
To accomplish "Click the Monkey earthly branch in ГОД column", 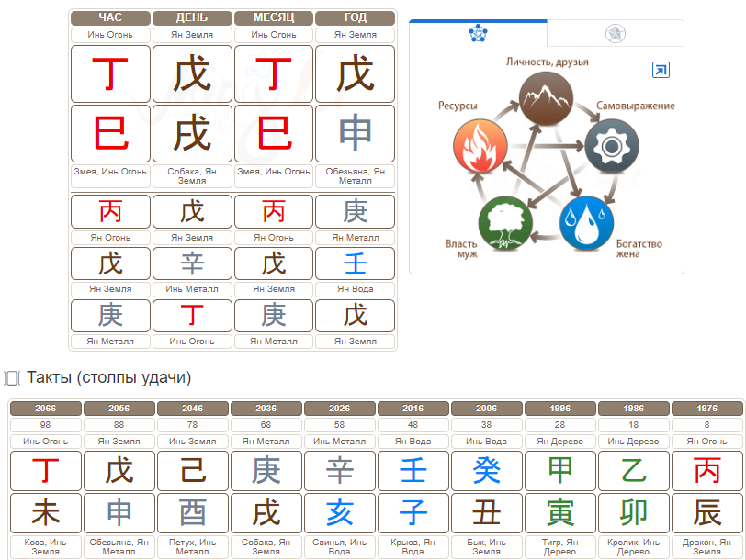I will tap(355, 133).
